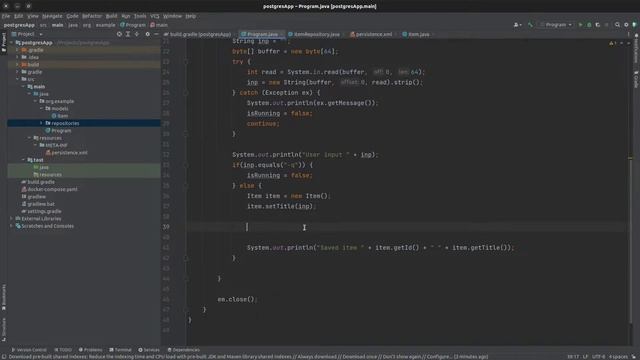
Task: Click Run with Coverage icon
Action: point(598,25)
